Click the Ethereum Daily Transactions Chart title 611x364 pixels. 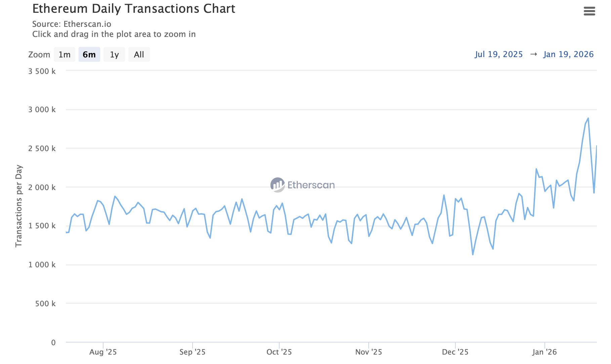(x=134, y=9)
